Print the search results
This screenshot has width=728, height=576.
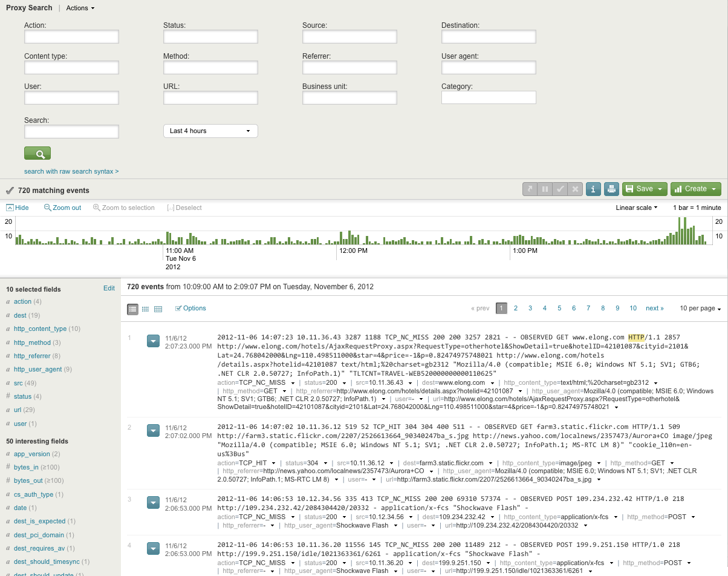click(611, 189)
